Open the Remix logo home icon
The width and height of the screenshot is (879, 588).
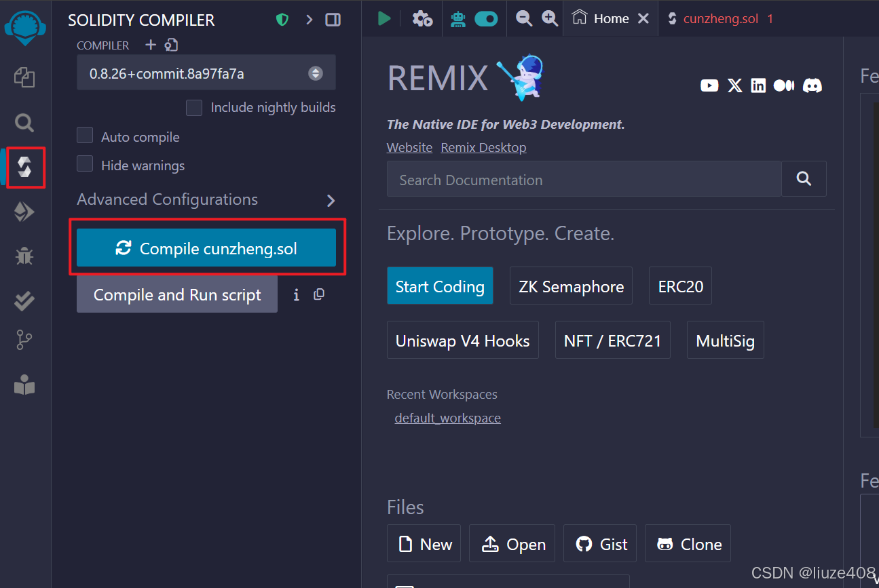[x=24, y=28]
